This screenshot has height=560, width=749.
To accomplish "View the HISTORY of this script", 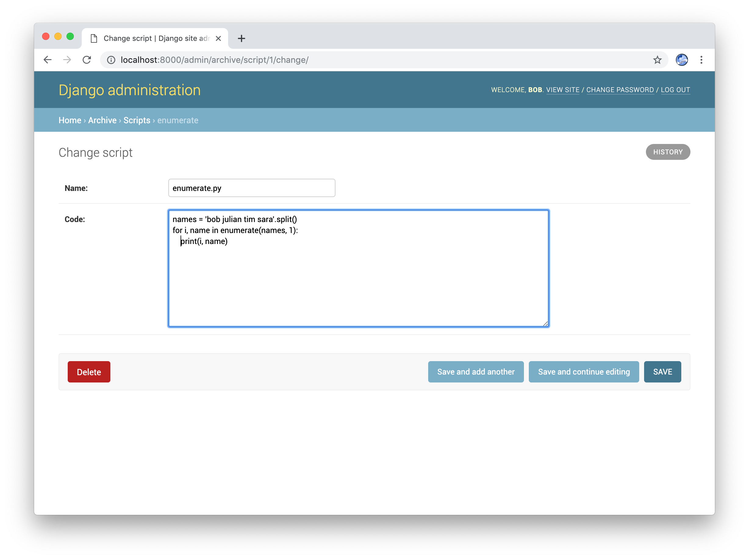I will click(x=667, y=152).
